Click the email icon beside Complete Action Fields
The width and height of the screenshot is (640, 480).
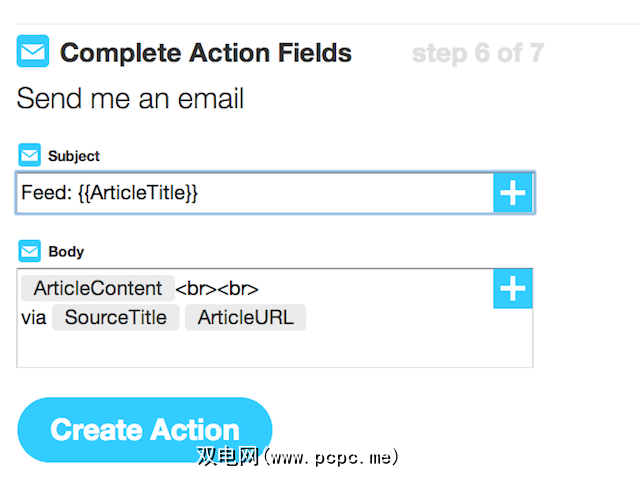33,51
